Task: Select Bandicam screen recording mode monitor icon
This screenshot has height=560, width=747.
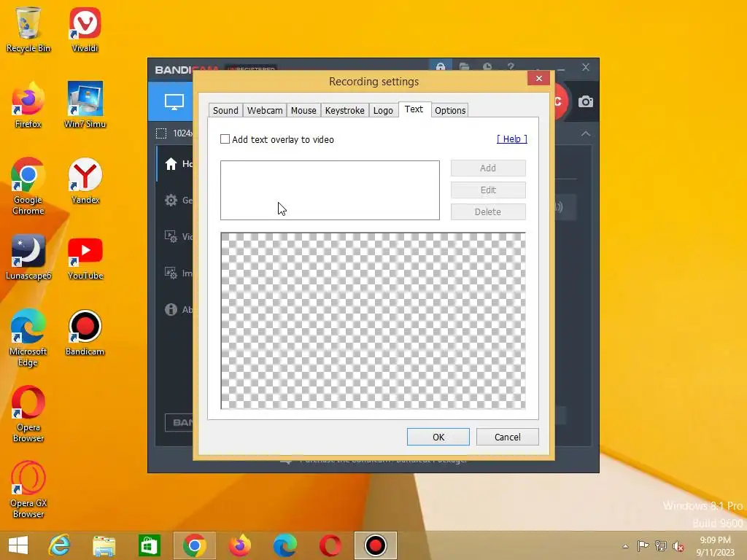Action: pos(174,101)
